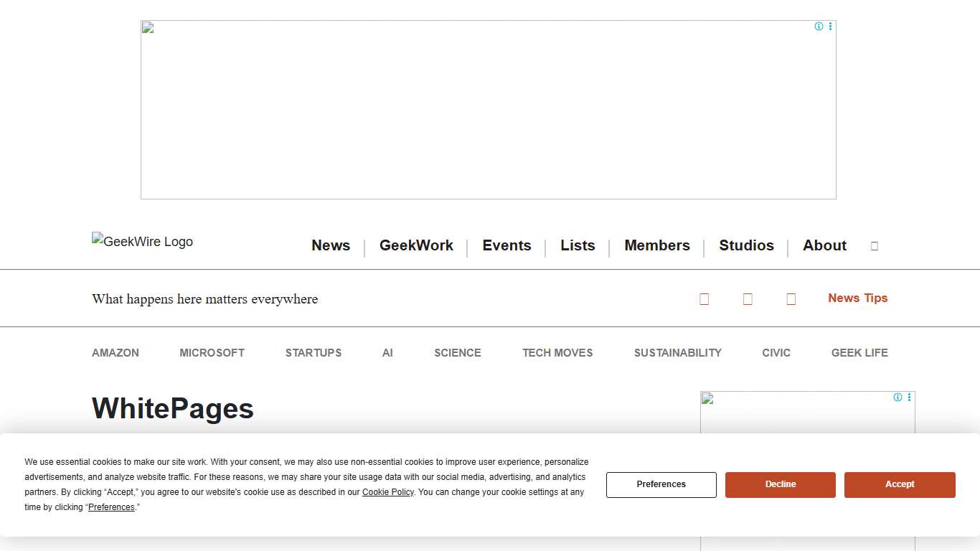Screen dimensions: 980x551
Task: Select the Microsoft category tab
Action: 212,352
